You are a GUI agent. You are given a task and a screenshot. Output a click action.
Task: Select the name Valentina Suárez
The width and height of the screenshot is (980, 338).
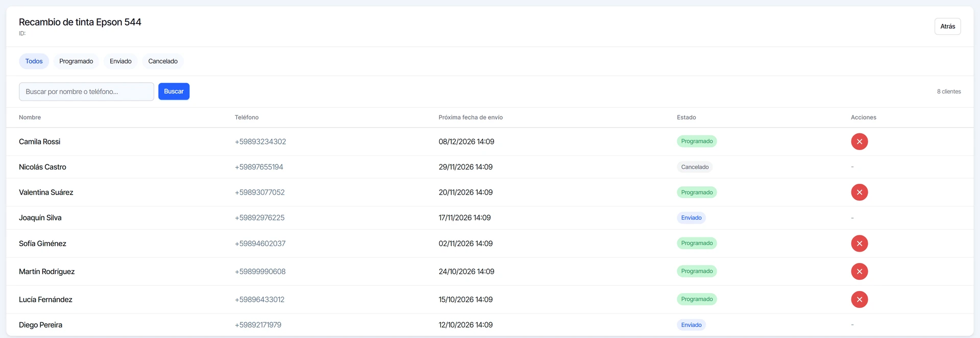(46, 192)
